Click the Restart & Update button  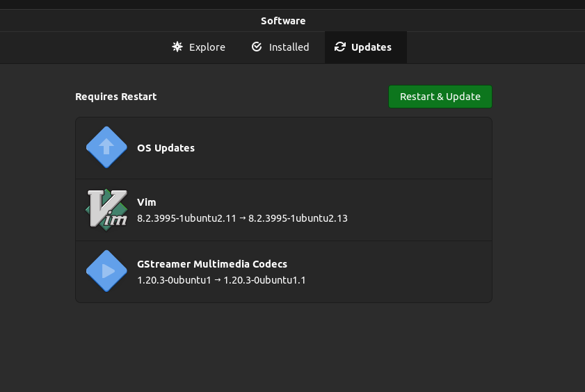[x=440, y=97]
